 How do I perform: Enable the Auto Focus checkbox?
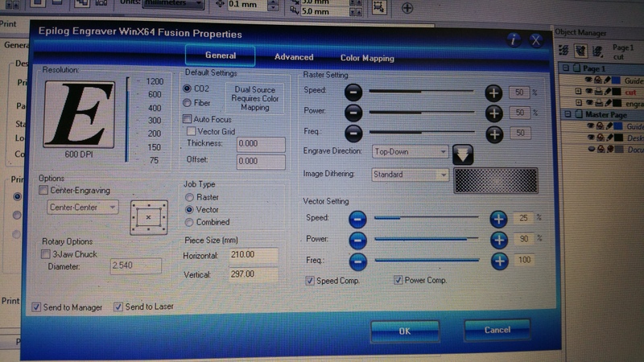pyautogui.click(x=187, y=119)
